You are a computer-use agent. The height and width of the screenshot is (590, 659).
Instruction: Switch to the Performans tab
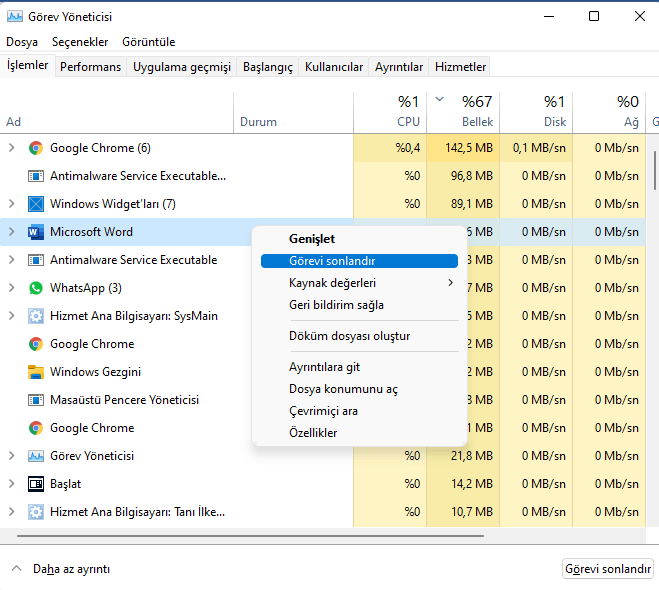pos(90,67)
